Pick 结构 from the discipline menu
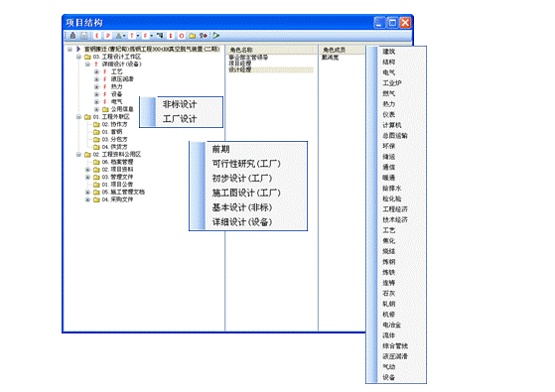This screenshot has height=392, width=555. pos(388,62)
